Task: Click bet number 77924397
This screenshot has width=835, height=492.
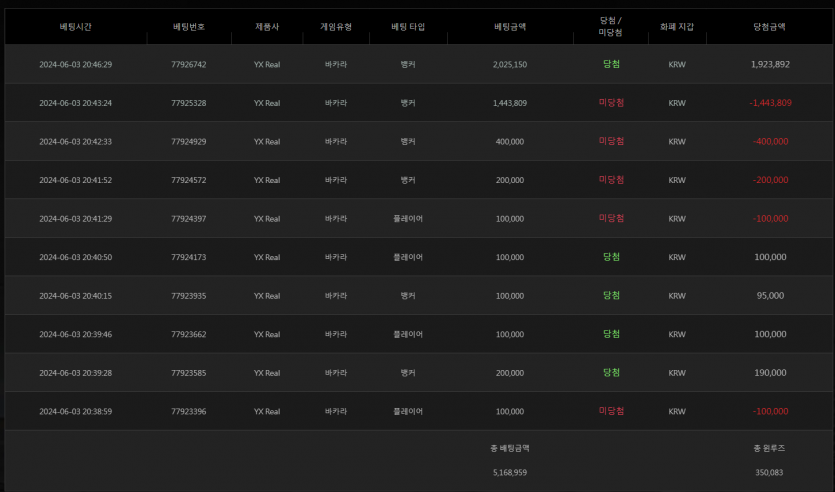Action: tap(189, 219)
